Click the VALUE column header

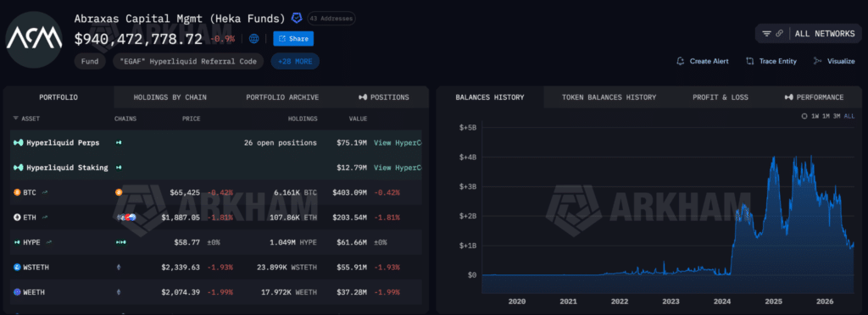pos(358,119)
